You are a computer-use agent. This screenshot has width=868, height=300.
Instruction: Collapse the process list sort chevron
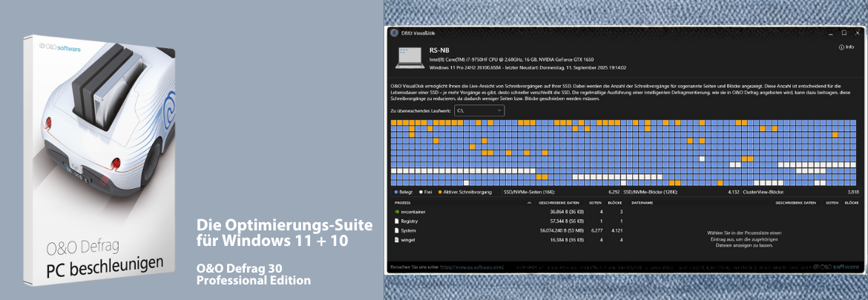[529, 202]
